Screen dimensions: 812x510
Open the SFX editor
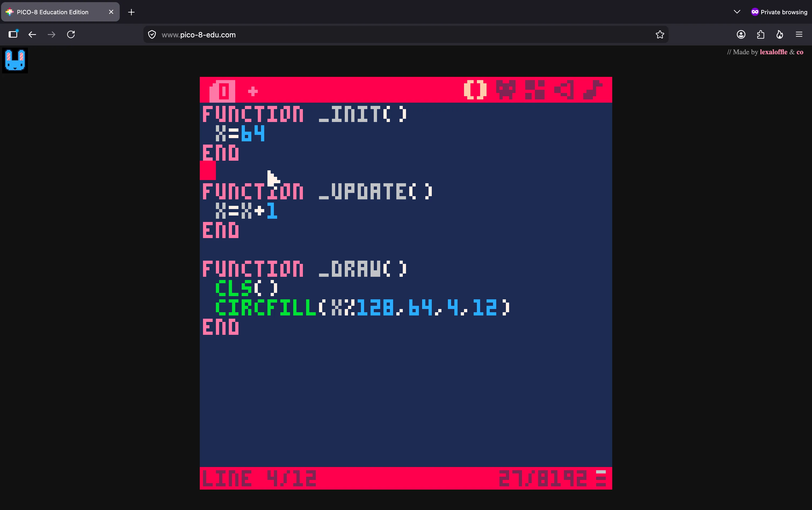pyautogui.click(x=564, y=90)
